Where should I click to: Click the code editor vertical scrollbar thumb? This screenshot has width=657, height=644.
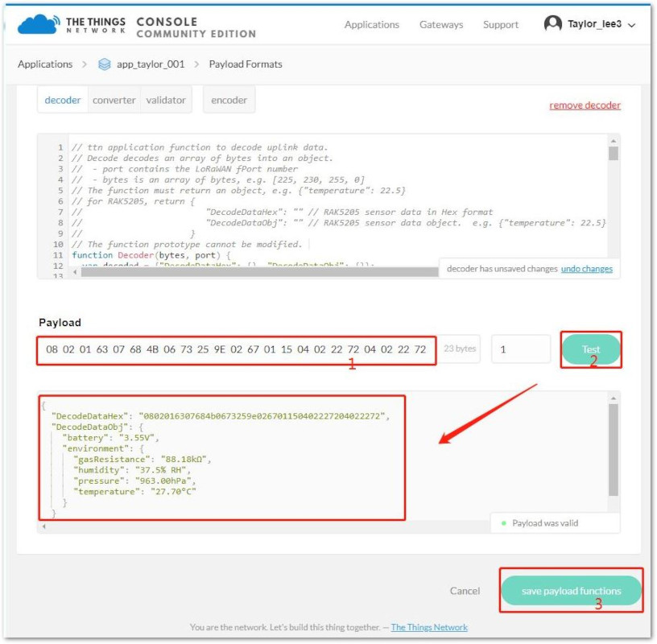pyautogui.click(x=614, y=153)
